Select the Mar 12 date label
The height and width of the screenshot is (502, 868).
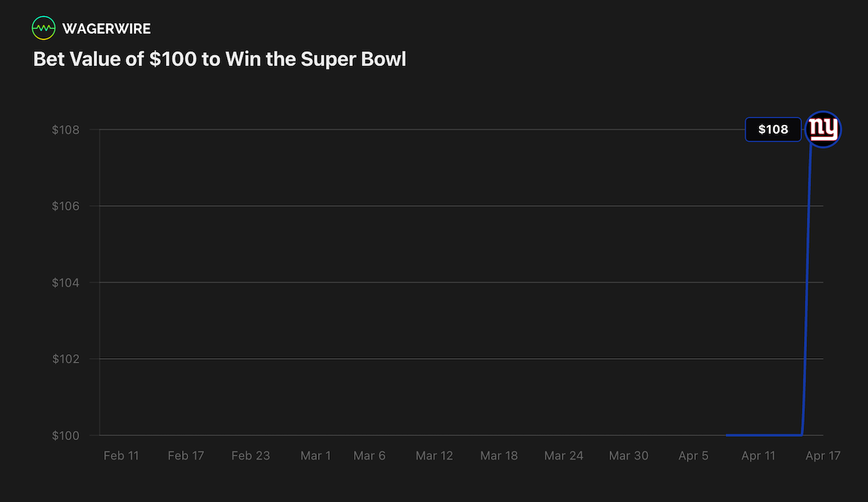(x=434, y=456)
